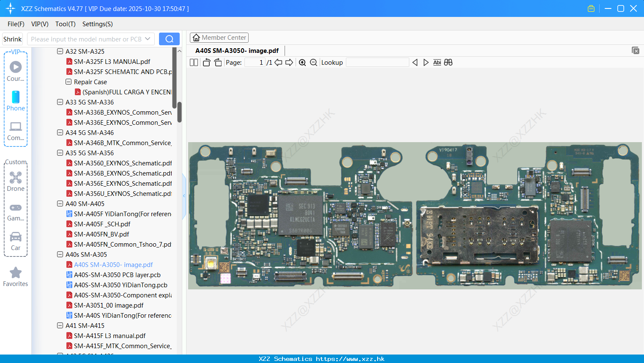644x363 pixels.
Task: Collapse the A33 5G SM-A336 folder
Action: (x=60, y=102)
